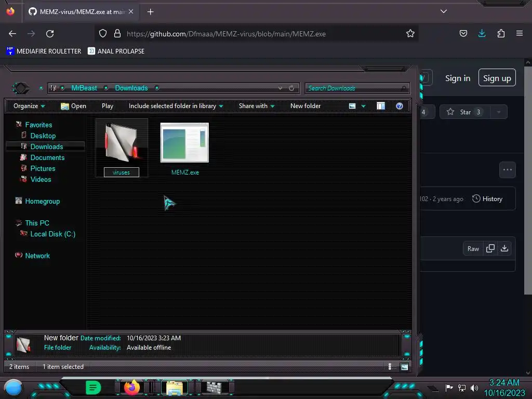Star the MEMZ-virus repository
Viewport: 532px width, 399px height.
[x=464, y=112]
